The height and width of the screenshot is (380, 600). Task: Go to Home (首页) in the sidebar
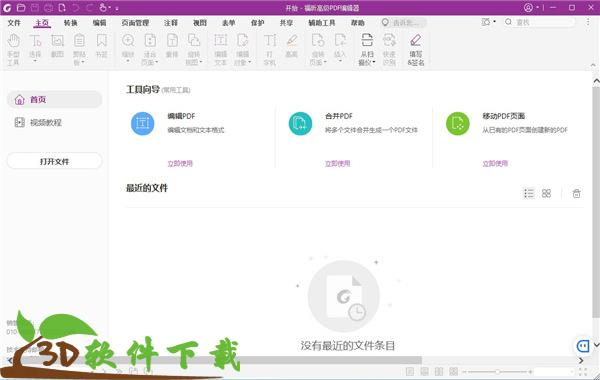tap(54, 99)
